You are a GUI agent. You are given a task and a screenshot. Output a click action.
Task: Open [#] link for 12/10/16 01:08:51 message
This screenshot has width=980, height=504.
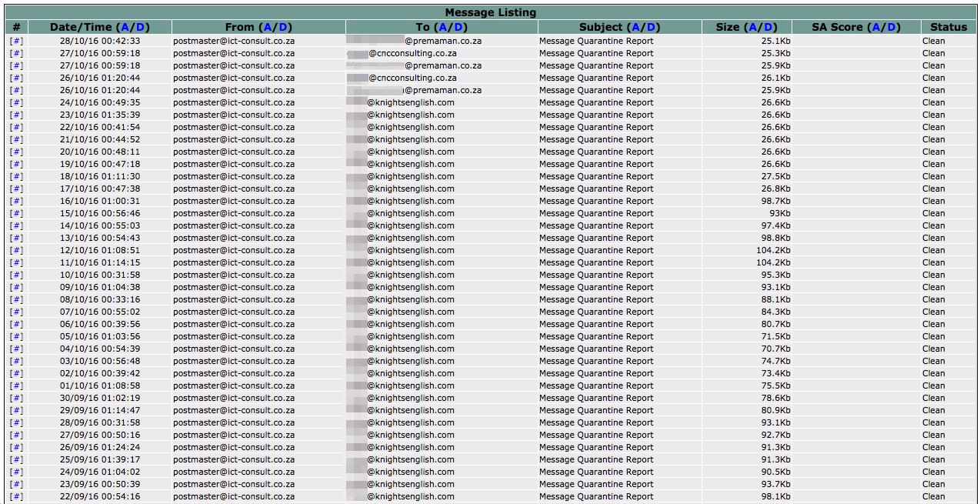(x=16, y=250)
